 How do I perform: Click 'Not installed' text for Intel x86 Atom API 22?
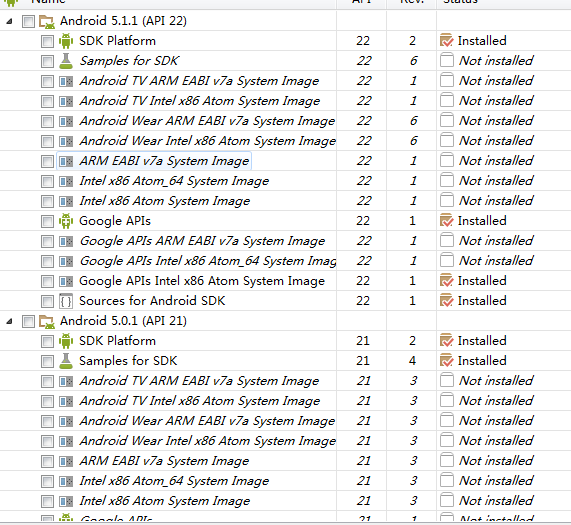[x=496, y=201]
